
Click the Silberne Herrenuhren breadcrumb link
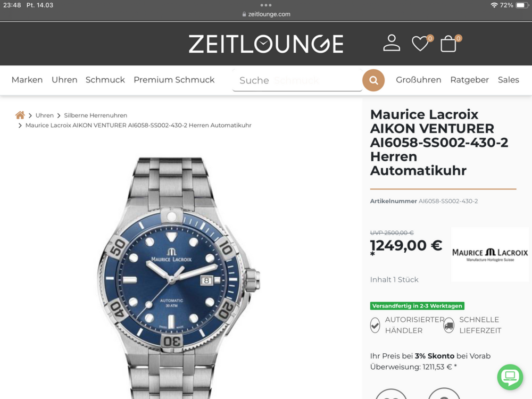pyautogui.click(x=96, y=115)
